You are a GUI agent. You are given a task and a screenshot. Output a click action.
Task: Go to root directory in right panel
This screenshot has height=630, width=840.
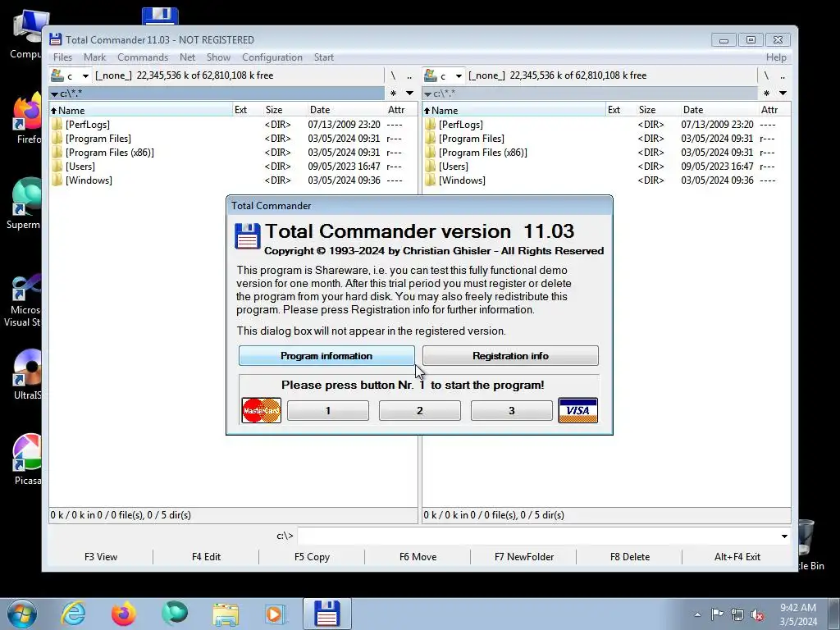click(766, 75)
